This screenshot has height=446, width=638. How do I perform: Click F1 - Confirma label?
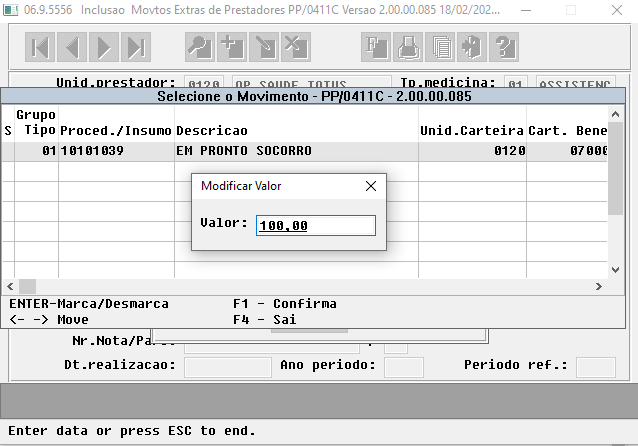[x=285, y=304]
